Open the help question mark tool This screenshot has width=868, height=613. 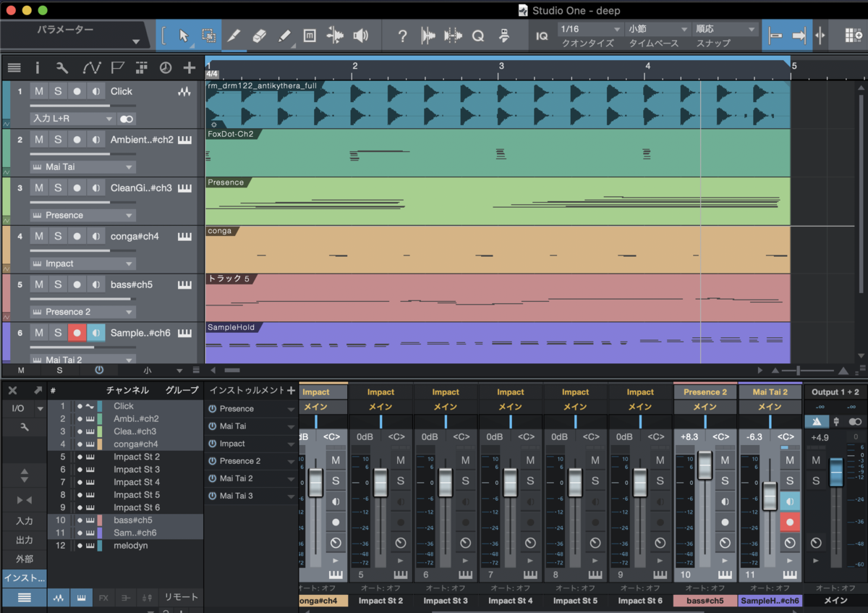403,35
